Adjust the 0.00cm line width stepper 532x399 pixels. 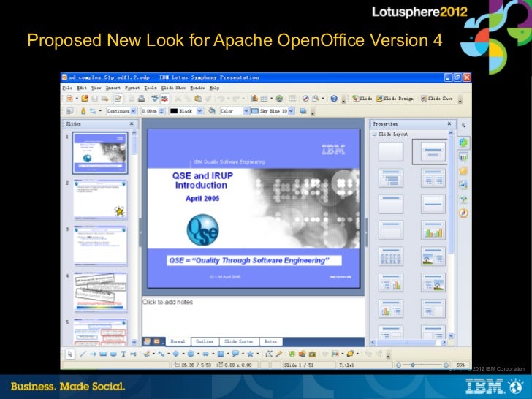[x=161, y=111]
